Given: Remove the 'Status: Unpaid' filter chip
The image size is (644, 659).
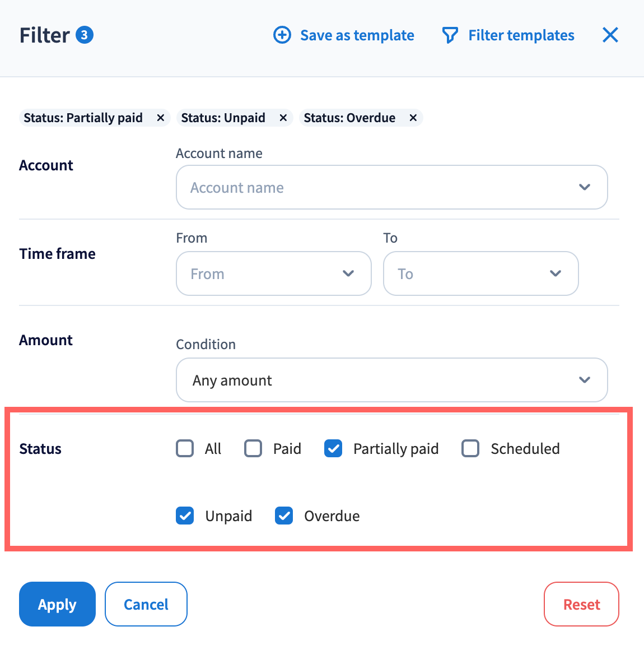Looking at the screenshot, I should point(283,118).
